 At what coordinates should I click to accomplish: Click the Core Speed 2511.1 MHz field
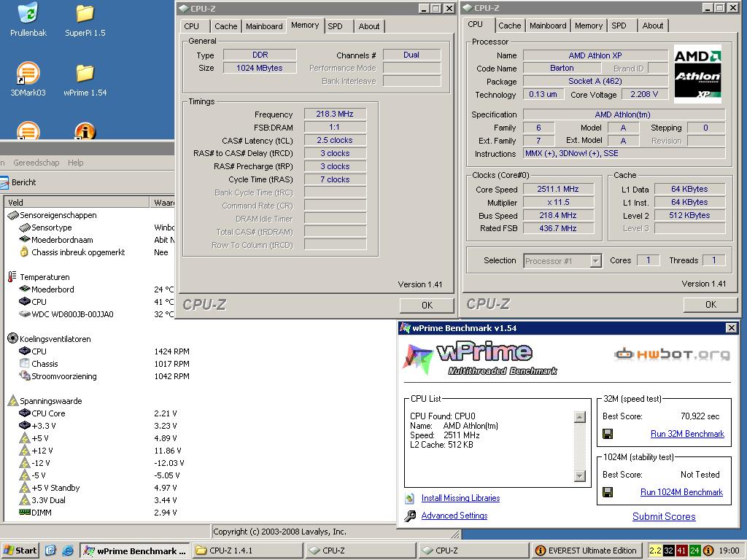point(558,189)
